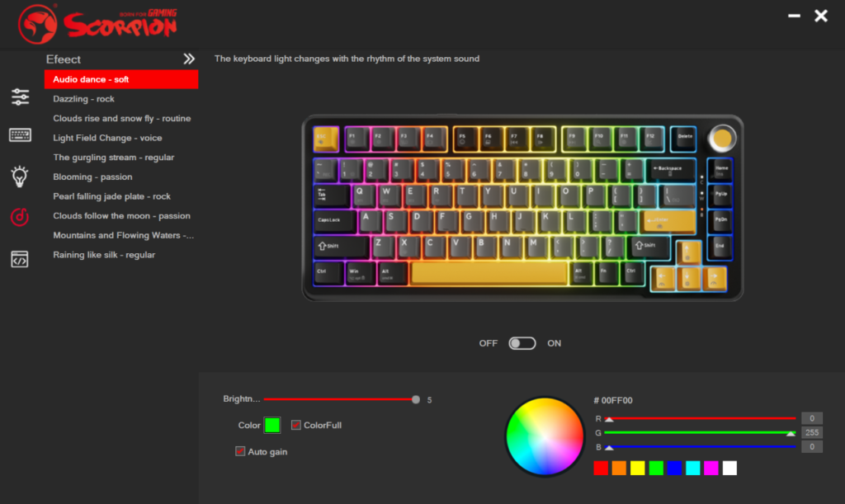Collapse the Effect panel double-chevron
The width and height of the screenshot is (845, 504).
[x=189, y=59]
